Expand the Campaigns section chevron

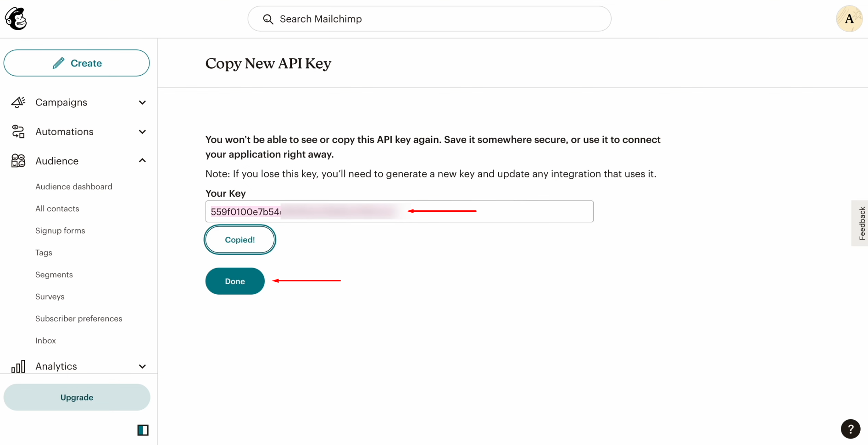142,103
